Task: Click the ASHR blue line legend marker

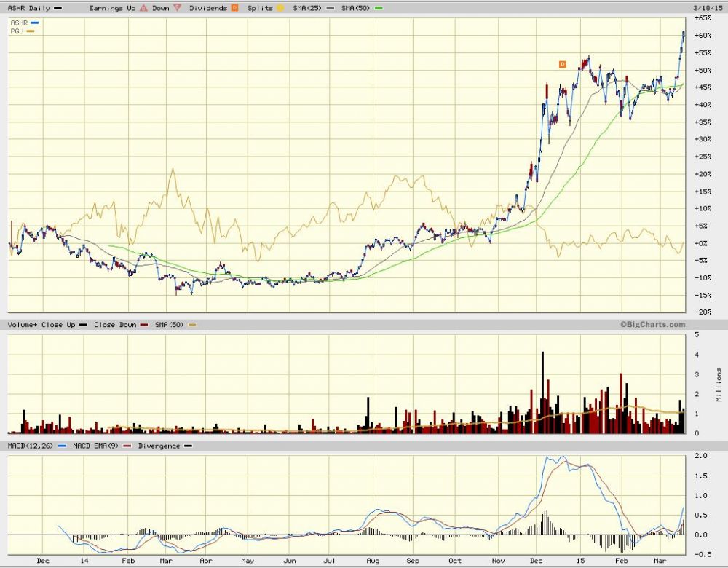Action: [34, 23]
